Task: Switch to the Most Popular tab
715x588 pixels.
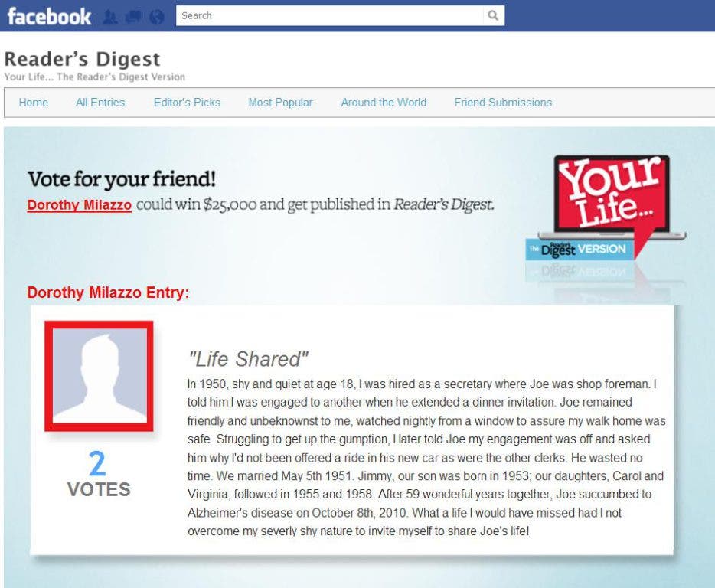Action: pos(280,103)
